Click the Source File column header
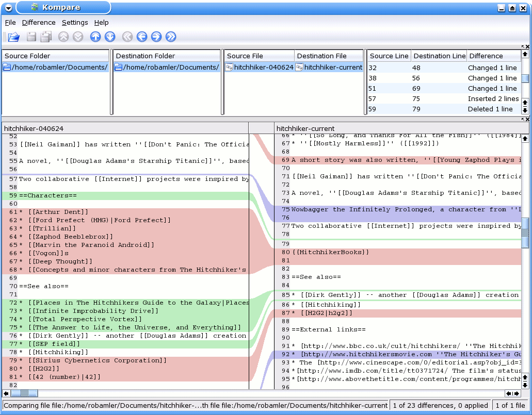Viewport: 532px width, 415px height. click(260, 56)
